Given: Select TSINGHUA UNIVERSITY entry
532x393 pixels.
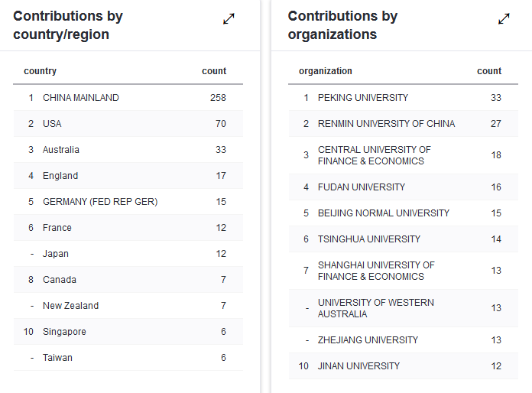Looking at the screenshot, I should click(x=369, y=239).
